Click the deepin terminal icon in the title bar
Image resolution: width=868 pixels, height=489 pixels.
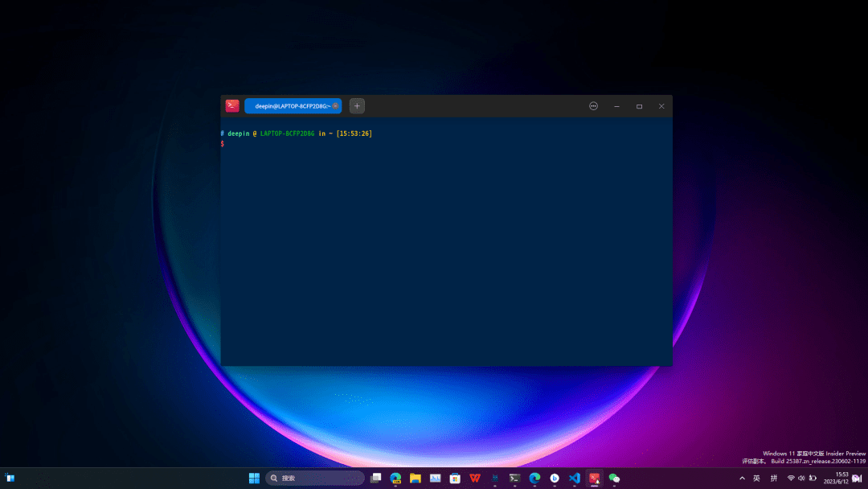231,105
